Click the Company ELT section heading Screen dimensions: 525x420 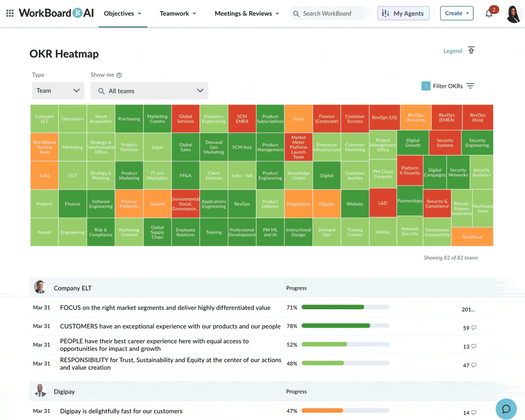pyautogui.click(x=73, y=288)
